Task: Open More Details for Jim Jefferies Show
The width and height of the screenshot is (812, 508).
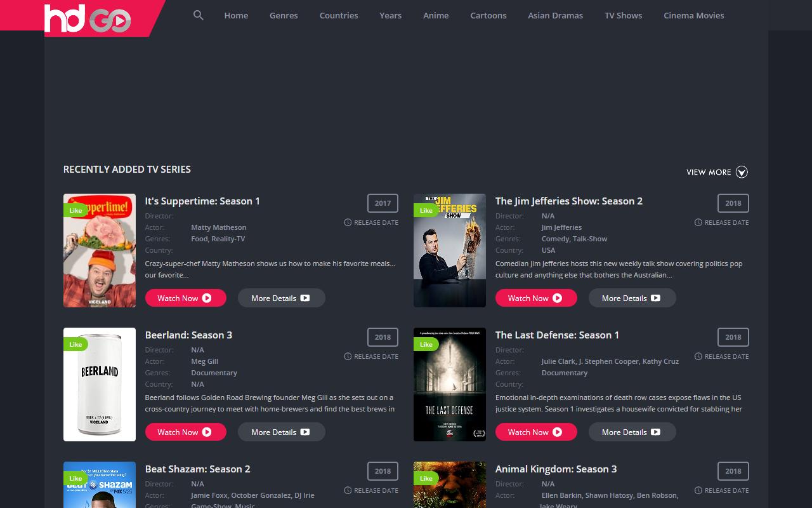Action: tap(632, 298)
